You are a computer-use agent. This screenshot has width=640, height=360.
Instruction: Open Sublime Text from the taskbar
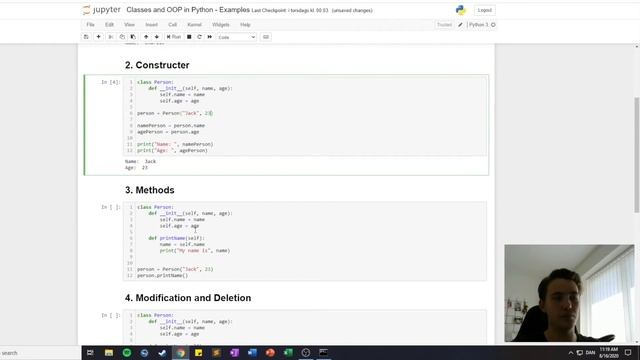[x=216, y=353]
